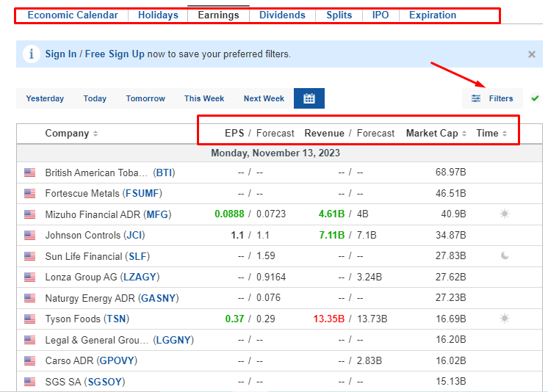548x392 pixels.
Task: Click the Free Sign Up link
Action: tap(115, 54)
